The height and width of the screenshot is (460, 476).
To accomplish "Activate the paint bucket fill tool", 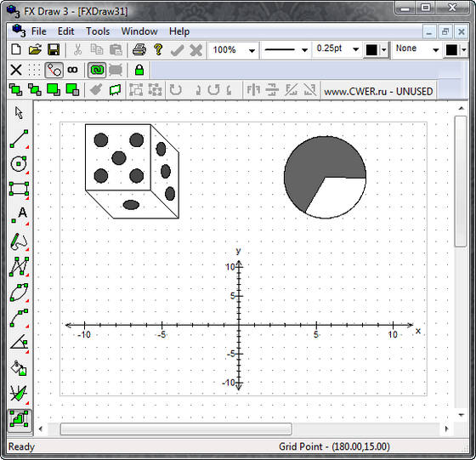I will (x=19, y=368).
